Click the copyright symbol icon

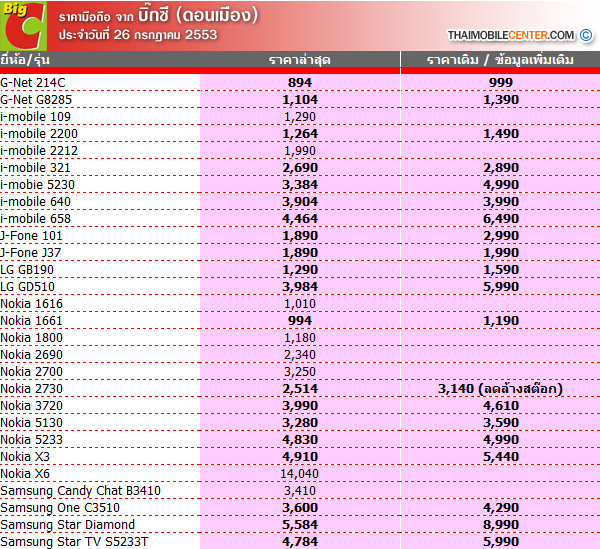click(586, 35)
